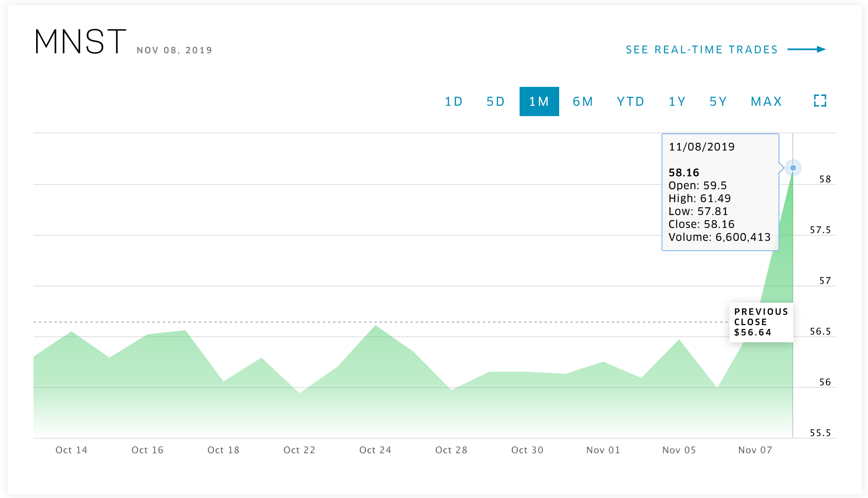This screenshot has height=498, width=868.
Task: Switch to the 5D range tab
Action: click(x=496, y=101)
